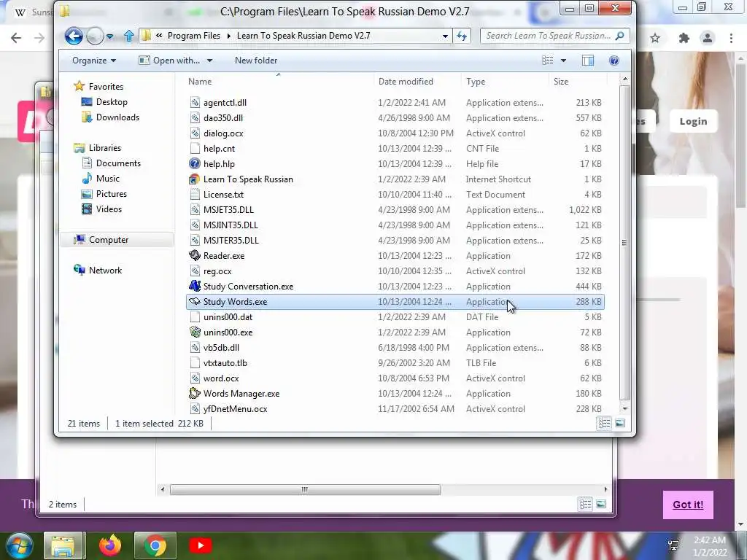
Task: Select the help.hlp file icon
Action: pos(194,164)
